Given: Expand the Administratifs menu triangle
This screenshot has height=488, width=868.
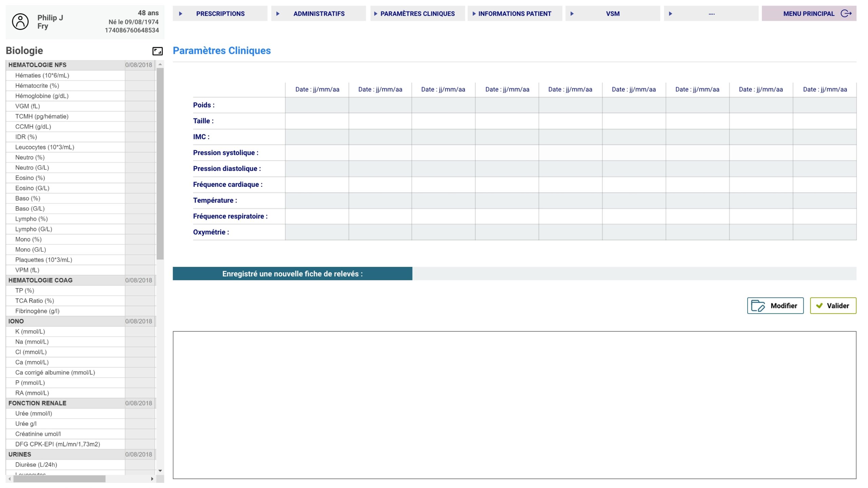Looking at the screenshot, I should pyautogui.click(x=278, y=14).
